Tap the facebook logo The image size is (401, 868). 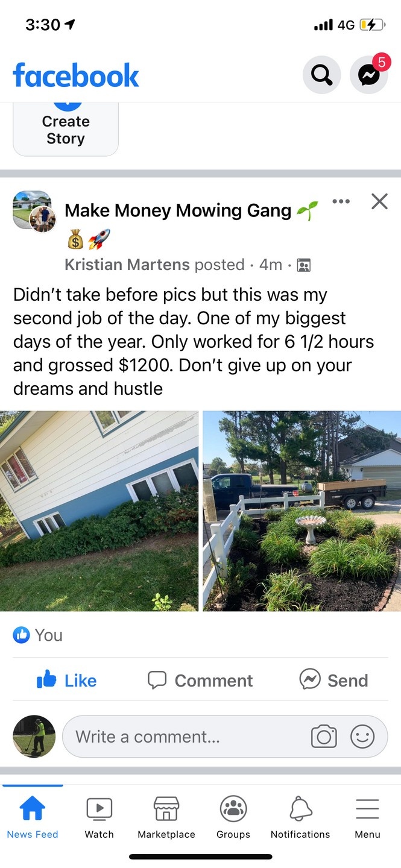76,75
